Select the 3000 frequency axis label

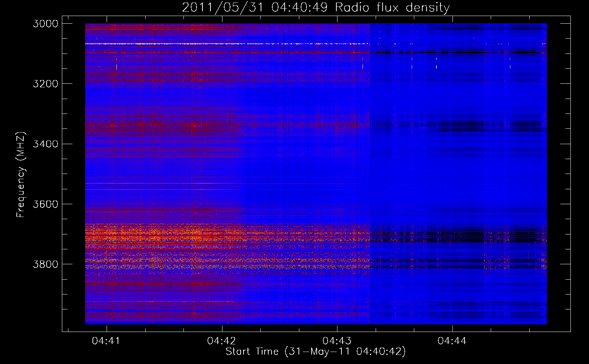point(46,24)
